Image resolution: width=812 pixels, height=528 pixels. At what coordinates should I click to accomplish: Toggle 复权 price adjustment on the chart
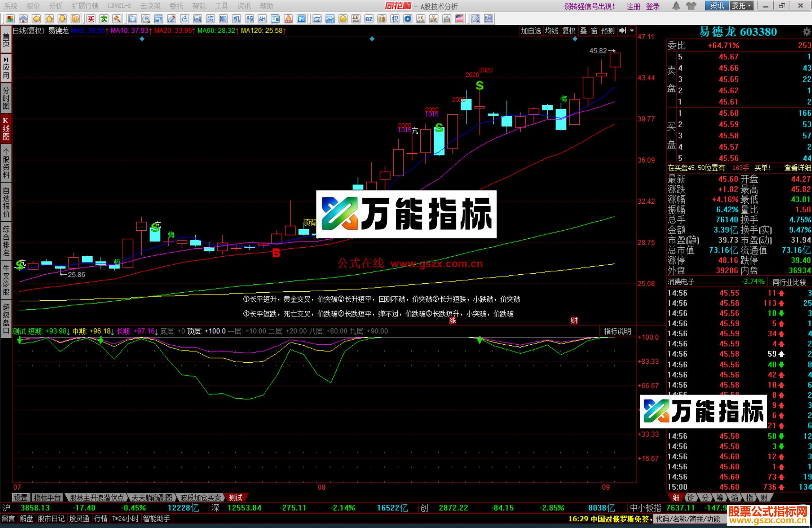[x=569, y=31]
